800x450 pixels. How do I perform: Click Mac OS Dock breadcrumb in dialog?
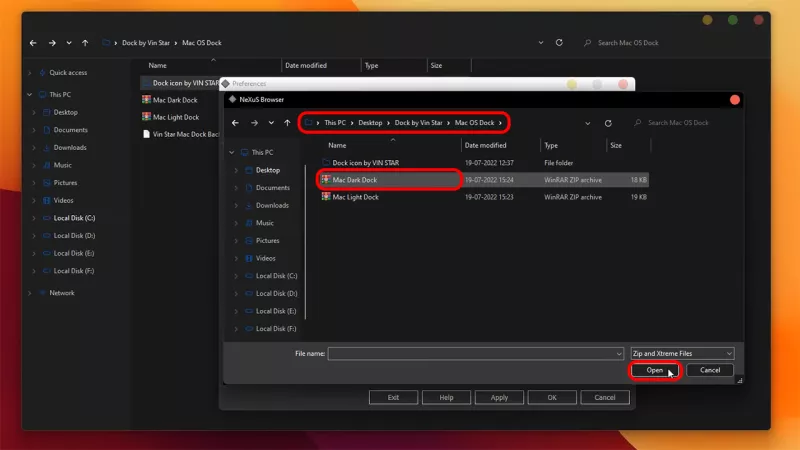pyautogui.click(x=474, y=123)
